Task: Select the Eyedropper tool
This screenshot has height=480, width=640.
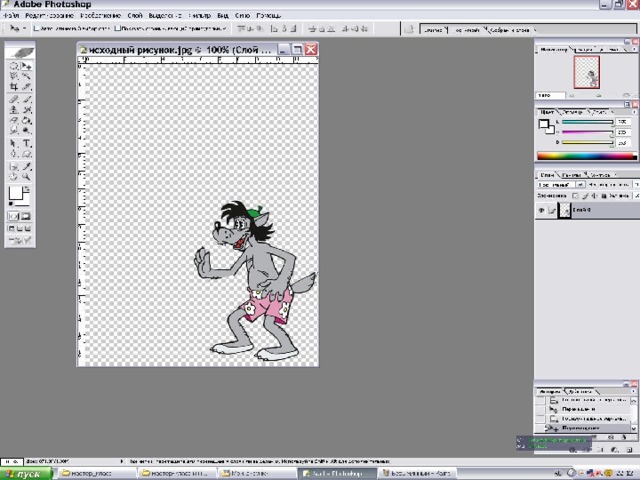Action: click(x=27, y=167)
